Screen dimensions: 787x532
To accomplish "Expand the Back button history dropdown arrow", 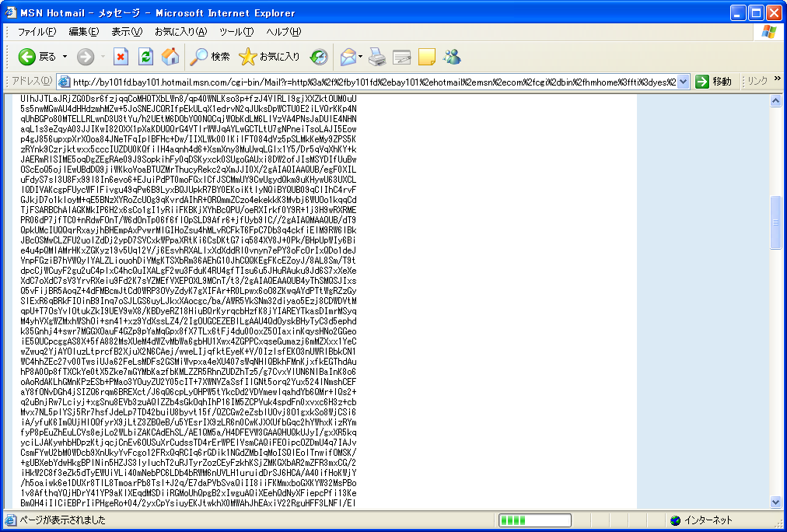I will click(x=65, y=57).
